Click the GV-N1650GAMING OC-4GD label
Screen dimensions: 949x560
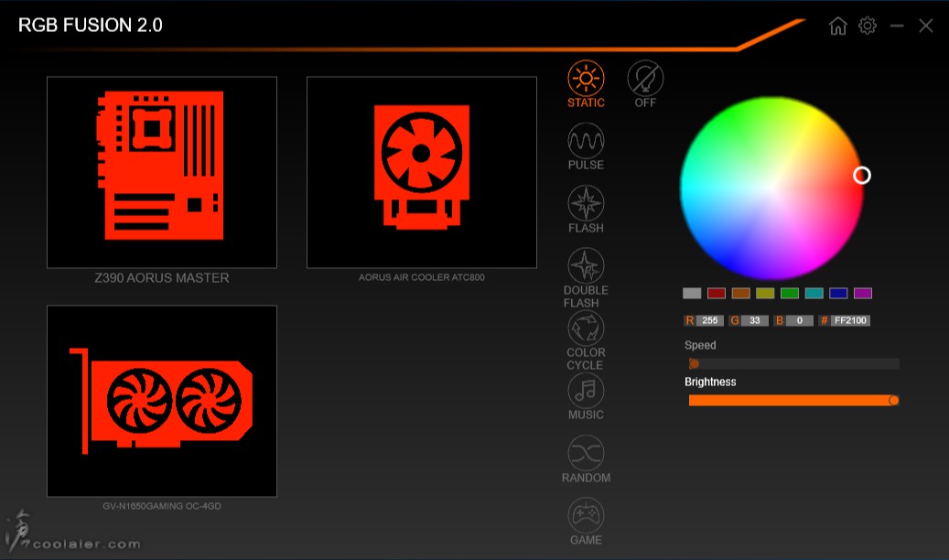coord(162,506)
